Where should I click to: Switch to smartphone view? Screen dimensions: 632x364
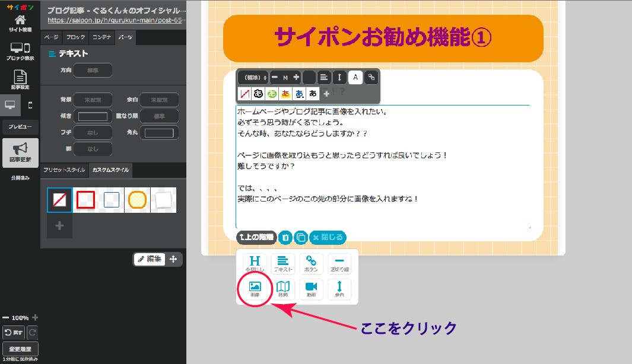[30, 105]
